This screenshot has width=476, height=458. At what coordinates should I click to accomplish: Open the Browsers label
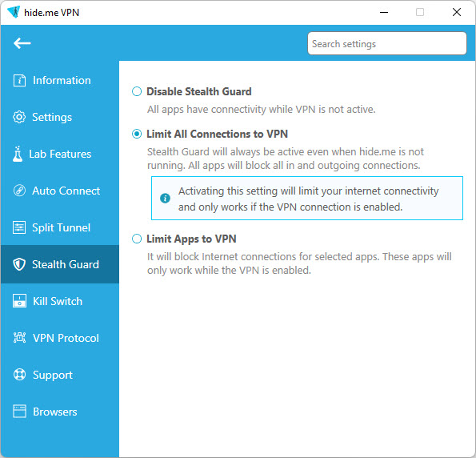[x=55, y=412]
